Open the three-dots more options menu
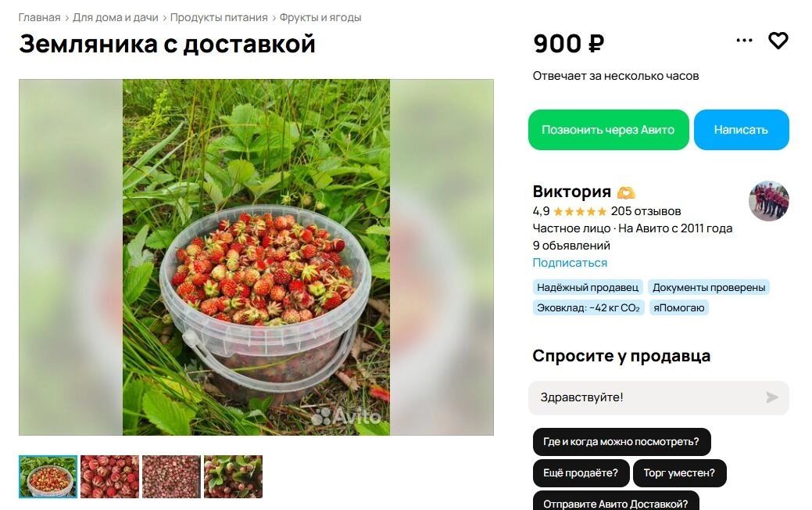The height and width of the screenshot is (510, 812). 744,41
